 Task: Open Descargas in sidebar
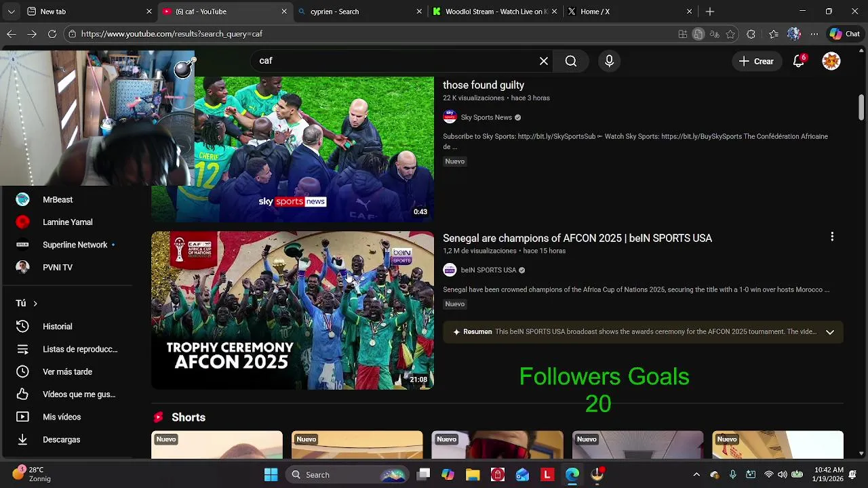(x=61, y=439)
